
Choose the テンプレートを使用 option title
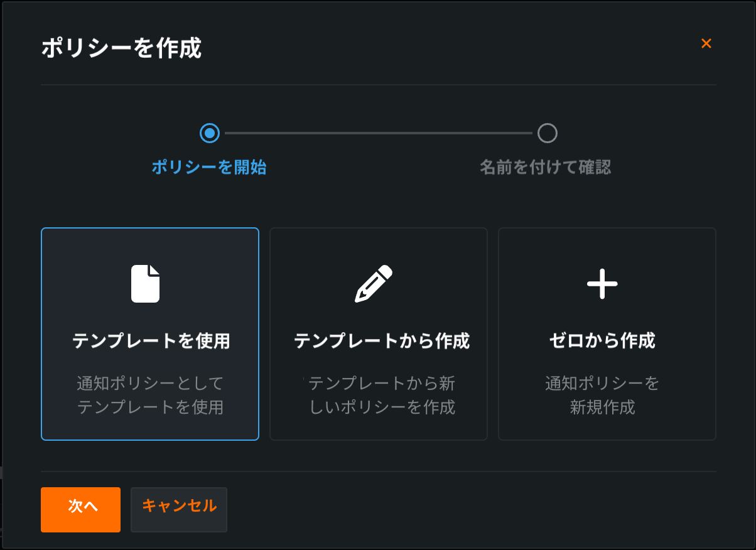pos(151,341)
